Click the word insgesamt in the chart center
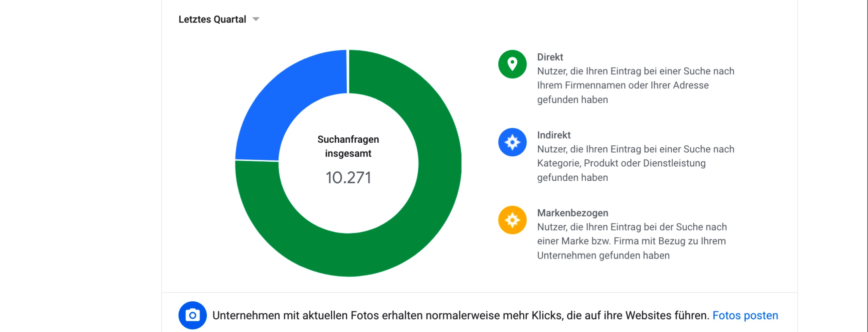This screenshot has width=868, height=332. tap(348, 154)
